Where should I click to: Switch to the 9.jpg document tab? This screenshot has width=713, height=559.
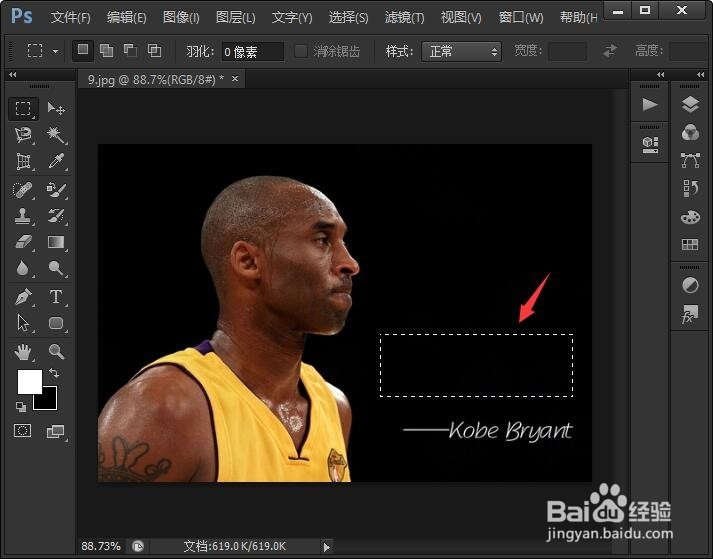(x=156, y=79)
